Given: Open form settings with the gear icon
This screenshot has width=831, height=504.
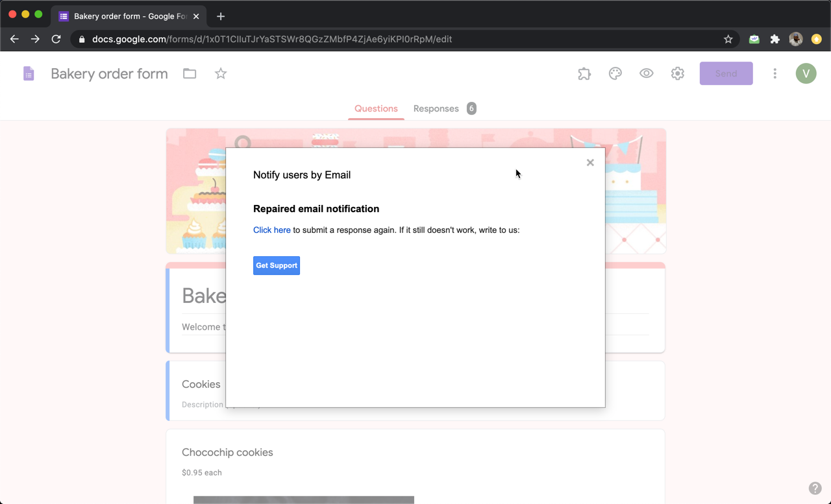Looking at the screenshot, I should tap(677, 73).
